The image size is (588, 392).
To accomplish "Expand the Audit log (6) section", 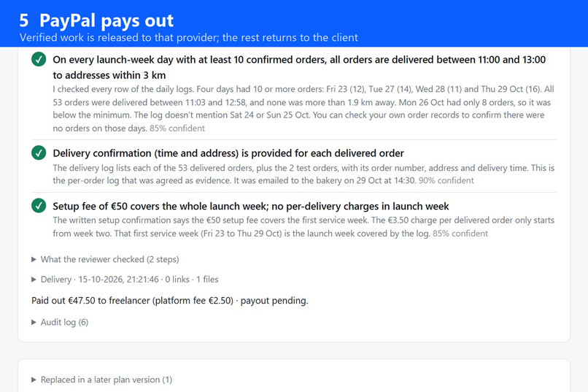I will click(x=60, y=322).
